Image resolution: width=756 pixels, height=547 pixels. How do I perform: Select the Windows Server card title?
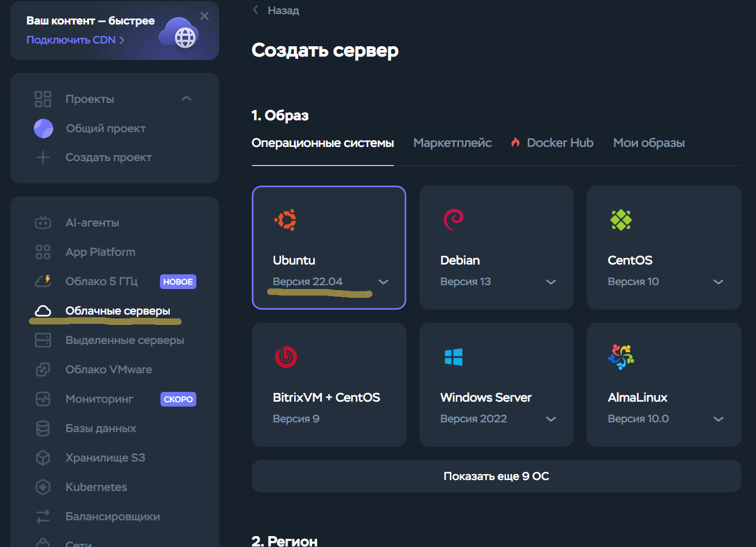click(486, 397)
